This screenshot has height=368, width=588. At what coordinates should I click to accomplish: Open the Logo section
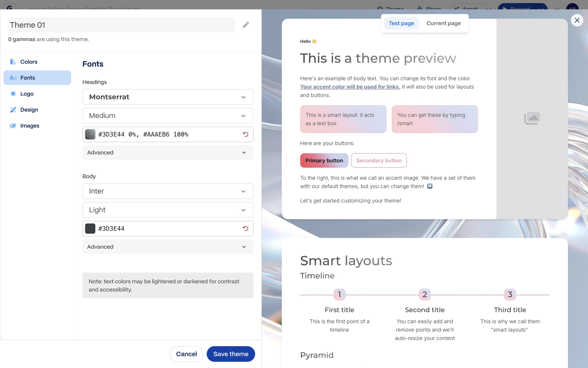[27, 94]
